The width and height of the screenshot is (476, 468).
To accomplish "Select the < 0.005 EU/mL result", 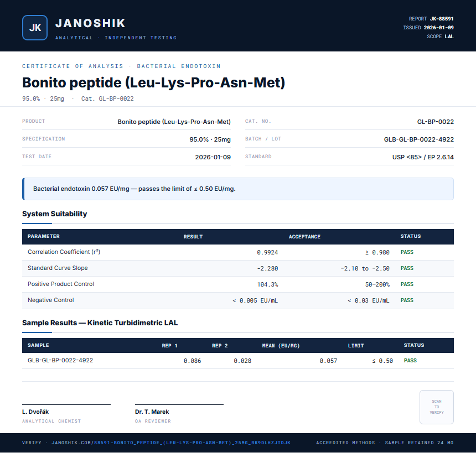I will [255, 300].
